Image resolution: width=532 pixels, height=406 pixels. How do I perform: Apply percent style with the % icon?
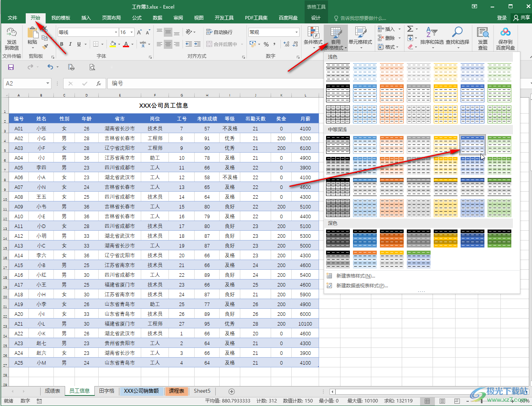click(266, 44)
